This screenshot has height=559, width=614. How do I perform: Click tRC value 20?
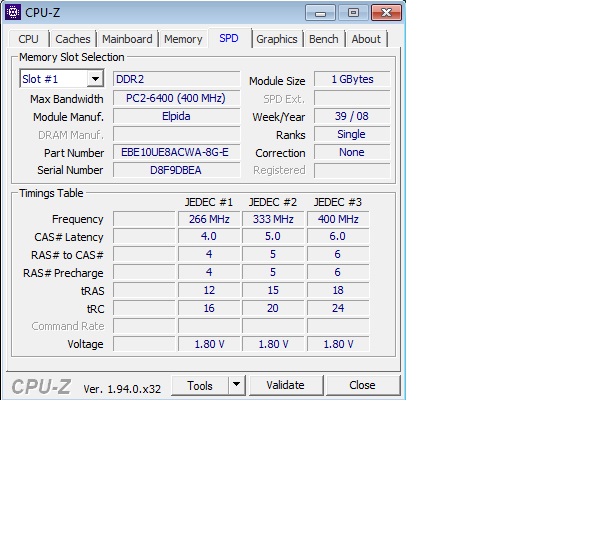[x=273, y=308]
